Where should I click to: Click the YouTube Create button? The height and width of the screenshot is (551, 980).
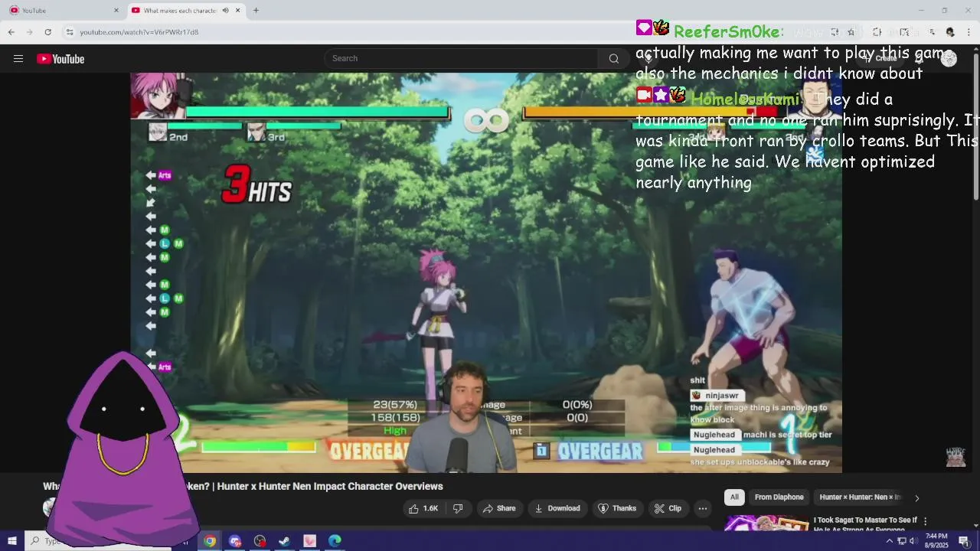(880, 59)
